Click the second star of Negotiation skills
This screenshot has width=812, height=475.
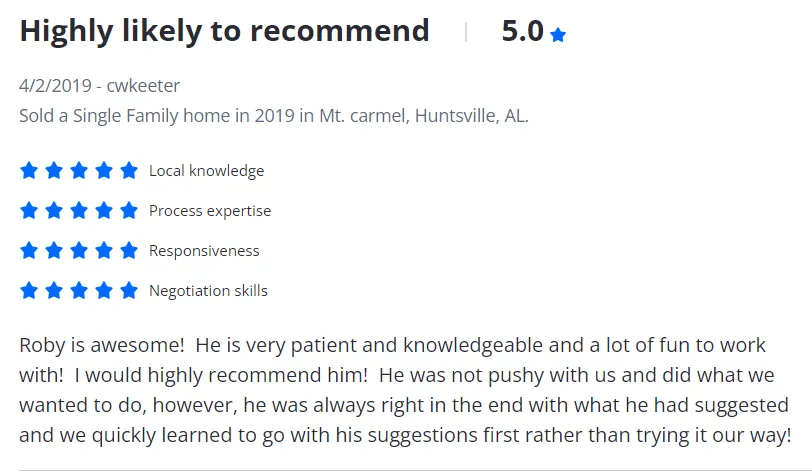point(54,291)
